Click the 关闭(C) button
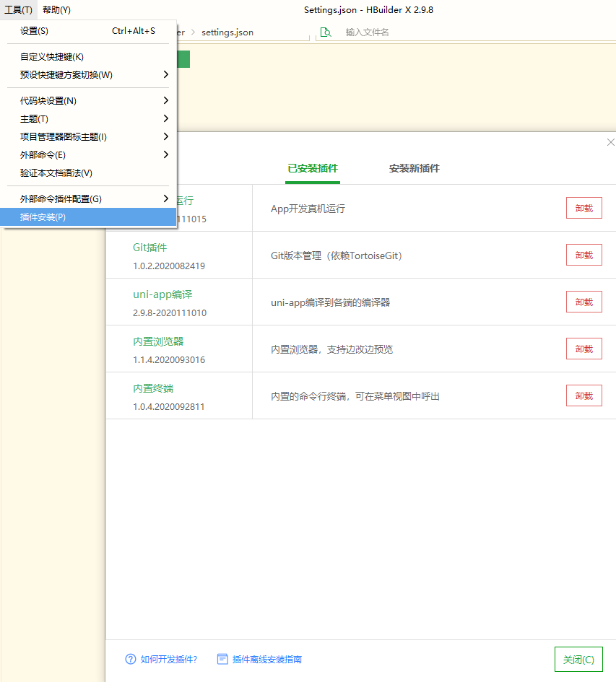Viewport: 616px width, 682px height. point(578,660)
